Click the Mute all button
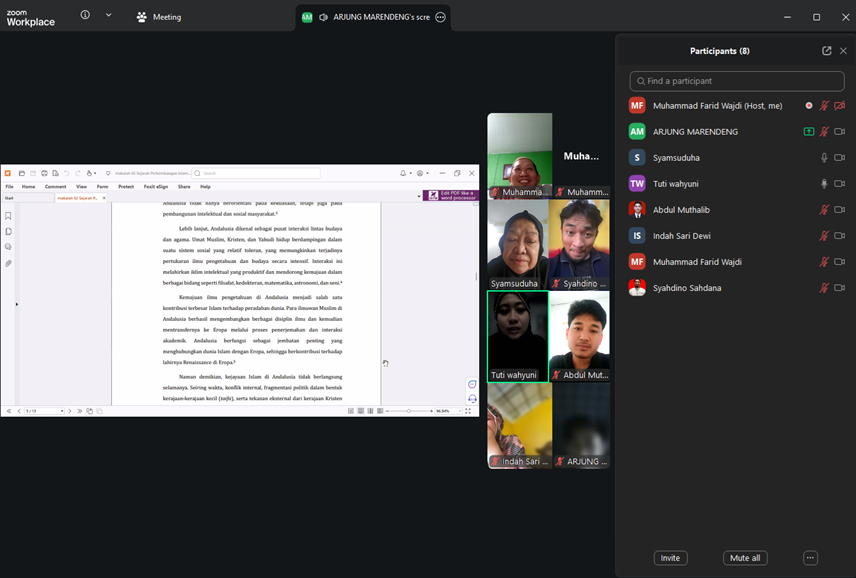The height and width of the screenshot is (578, 856). [745, 558]
